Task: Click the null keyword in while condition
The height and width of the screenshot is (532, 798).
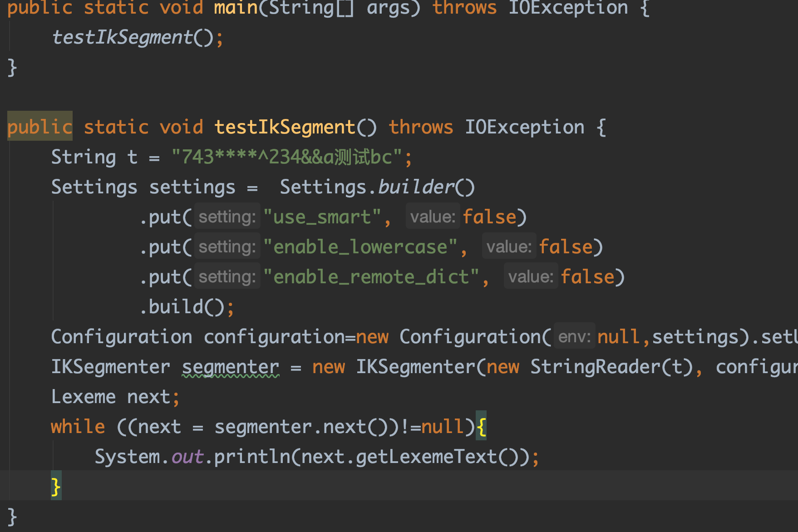Action: tap(443, 426)
